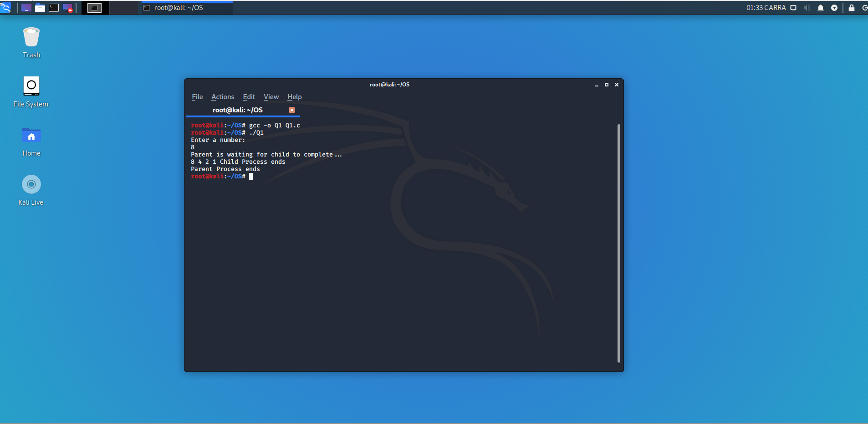Click the volume speaker tray icon
Screen dimensions: 868x424
tap(807, 8)
